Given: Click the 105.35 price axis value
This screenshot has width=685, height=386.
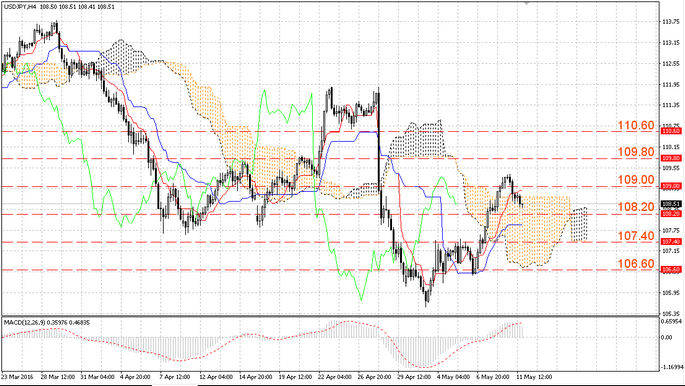Looking at the screenshot, I should tap(671, 314).
